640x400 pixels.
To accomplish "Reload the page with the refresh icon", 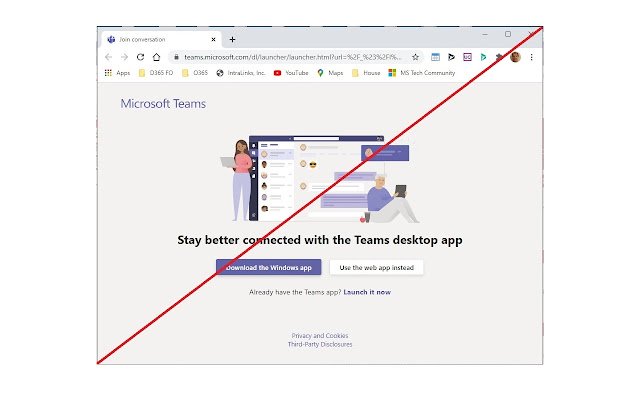I will pyautogui.click(x=140, y=57).
